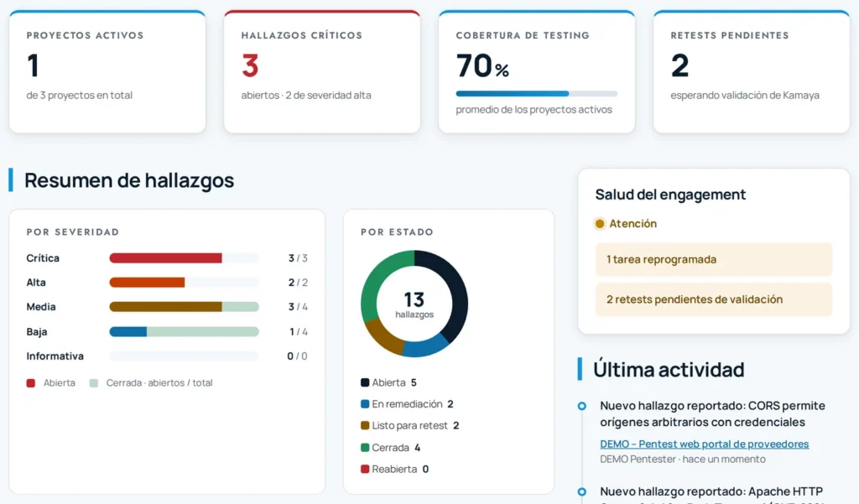The height and width of the screenshot is (504, 859).
Task: Click the Alta count '2 / 2'
Action: coord(298,283)
